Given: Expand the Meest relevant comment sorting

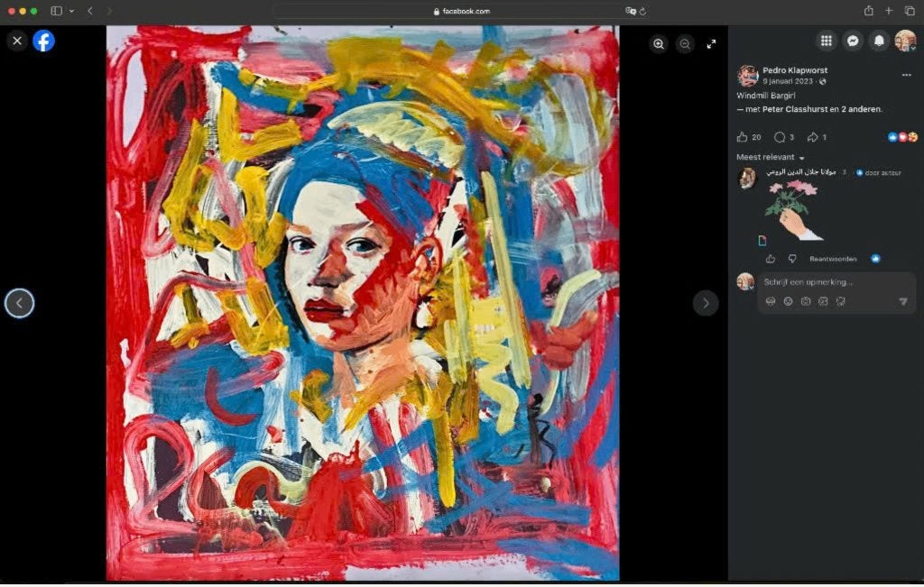Looking at the screenshot, I should [x=771, y=157].
